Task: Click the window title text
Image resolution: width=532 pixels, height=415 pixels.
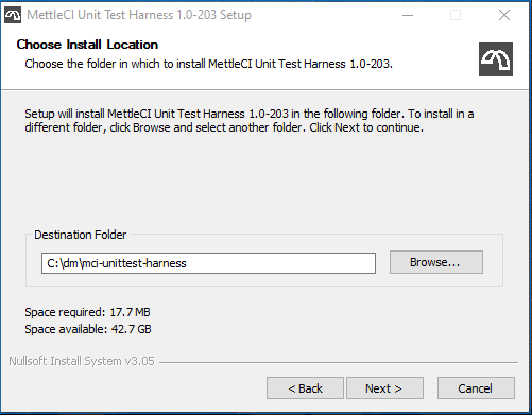Action: point(139,15)
